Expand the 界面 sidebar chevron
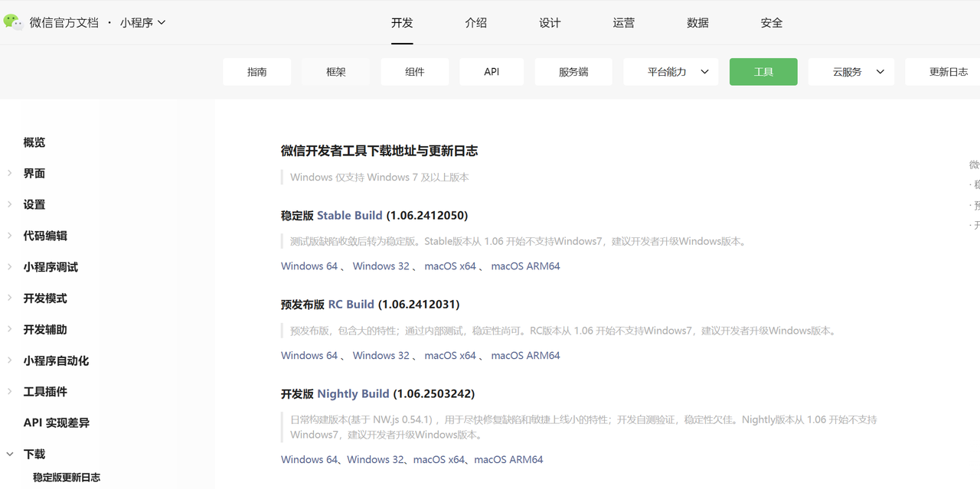 [10, 173]
